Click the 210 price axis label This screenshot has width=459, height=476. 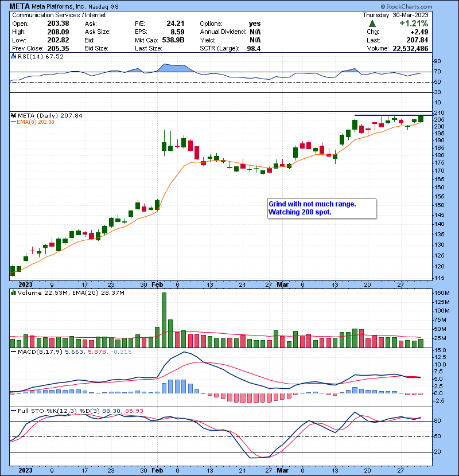pos(439,112)
